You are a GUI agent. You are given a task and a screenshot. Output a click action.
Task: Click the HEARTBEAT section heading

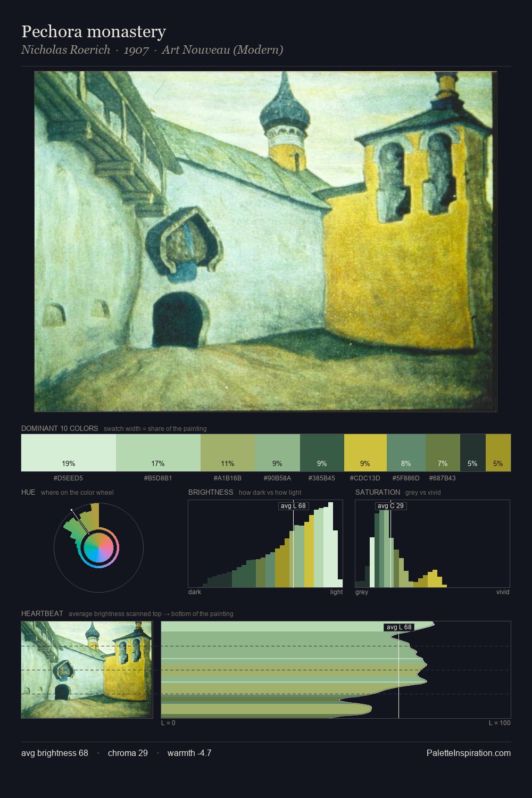click(x=42, y=613)
